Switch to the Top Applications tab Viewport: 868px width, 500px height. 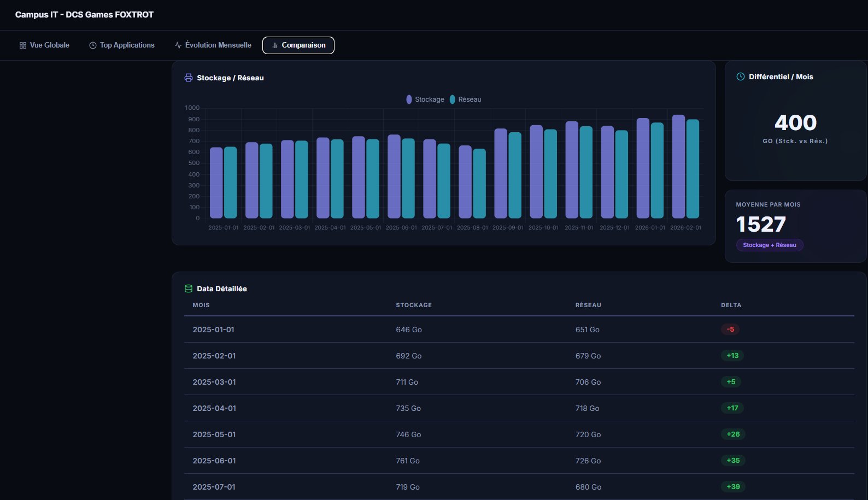coord(122,45)
